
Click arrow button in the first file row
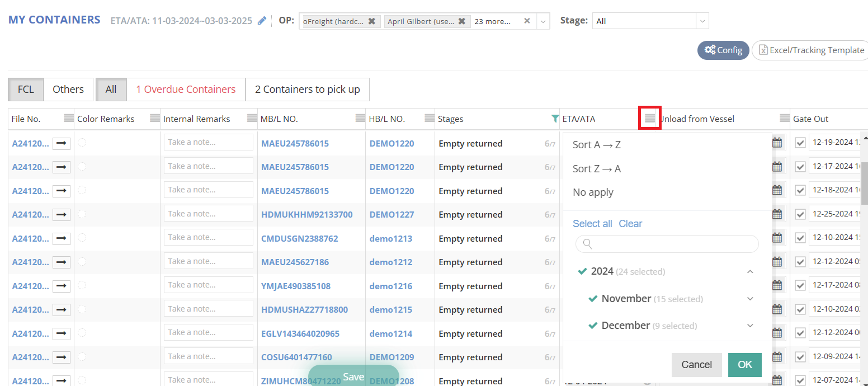62,144
